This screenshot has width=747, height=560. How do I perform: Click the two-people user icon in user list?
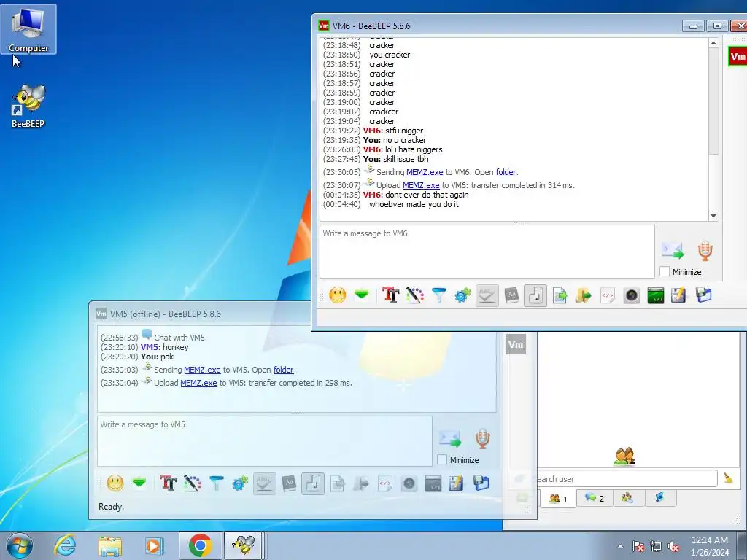[624, 456]
